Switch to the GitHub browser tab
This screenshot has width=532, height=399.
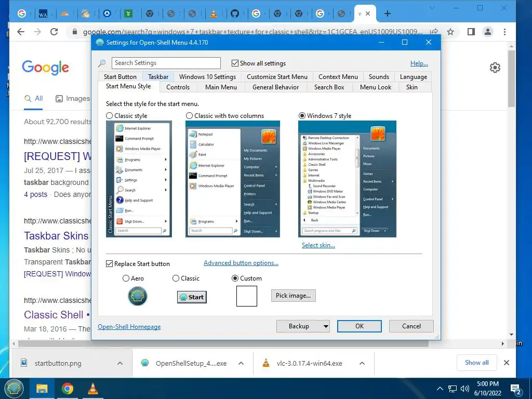pyautogui.click(x=235, y=14)
